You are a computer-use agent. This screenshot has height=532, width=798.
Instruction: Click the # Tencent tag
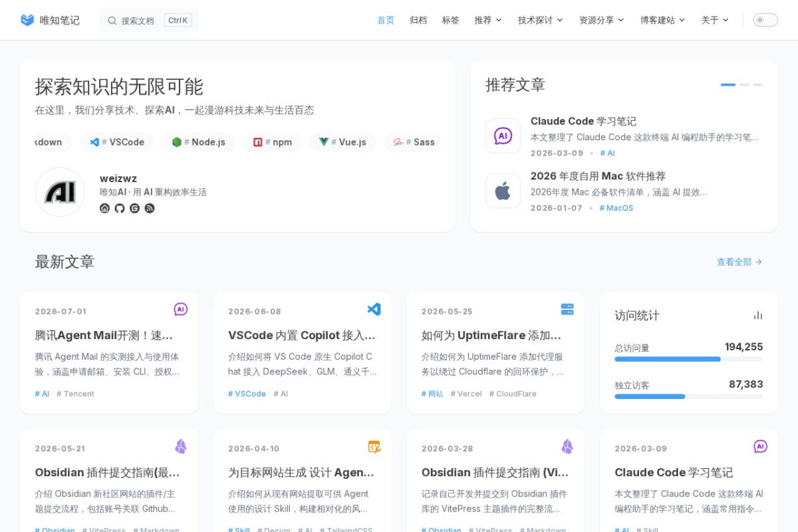click(x=75, y=394)
